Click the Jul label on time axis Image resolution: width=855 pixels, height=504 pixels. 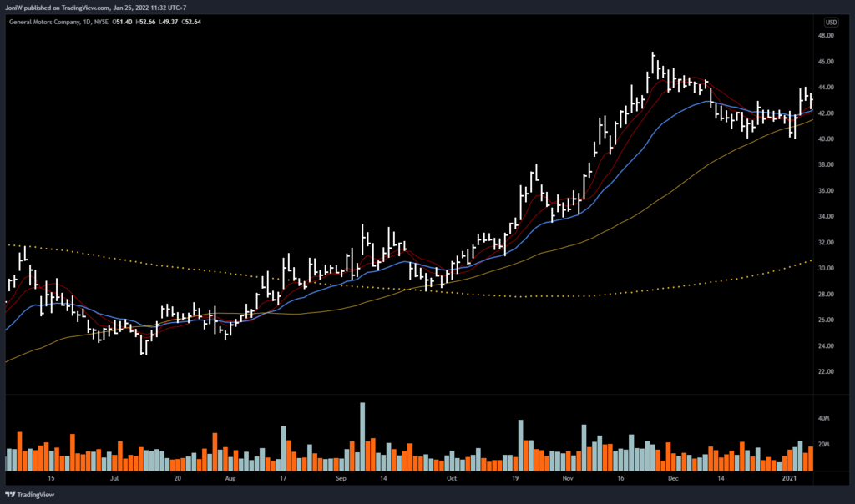click(x=114, y=480)
